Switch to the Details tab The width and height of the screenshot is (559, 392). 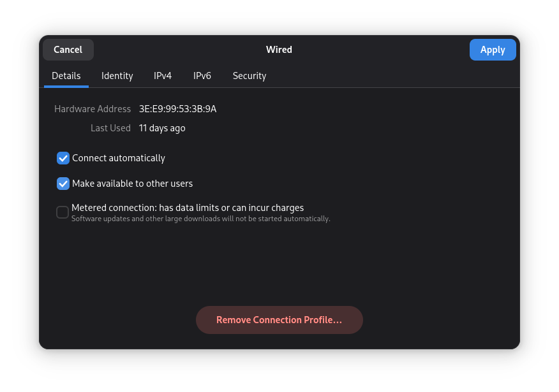click(x=66, y=76)
